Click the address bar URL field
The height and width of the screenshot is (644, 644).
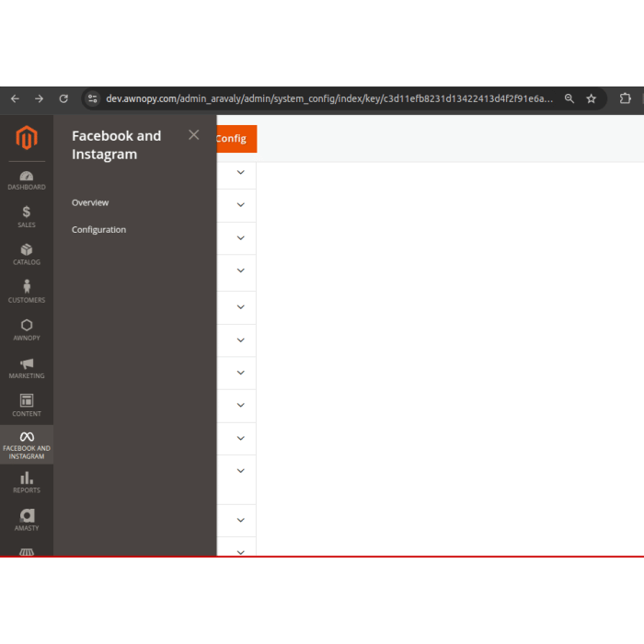(x=329, y=98)
